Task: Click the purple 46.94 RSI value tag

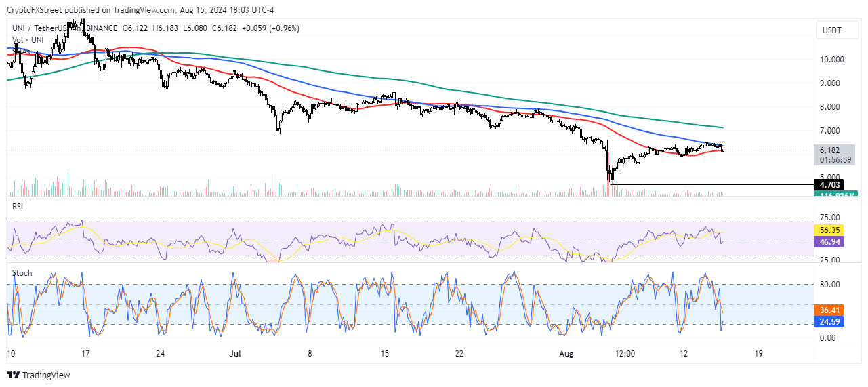Action: (832, 241)
